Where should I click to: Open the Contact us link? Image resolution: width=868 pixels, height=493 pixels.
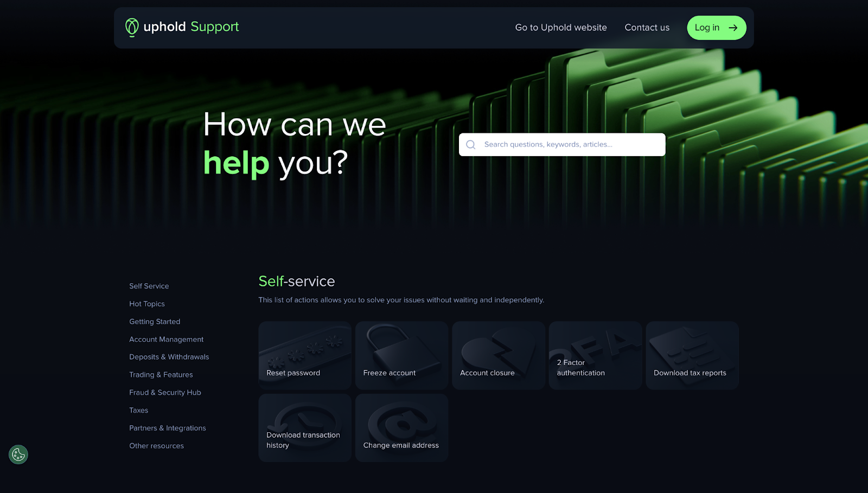pyautogui.click(x=647, y=28)
